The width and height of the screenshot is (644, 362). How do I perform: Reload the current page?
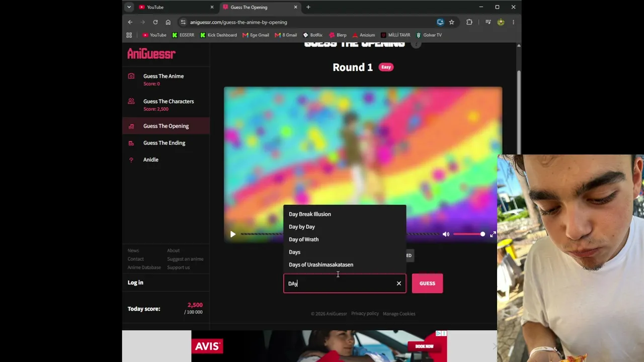click(155, 22)
